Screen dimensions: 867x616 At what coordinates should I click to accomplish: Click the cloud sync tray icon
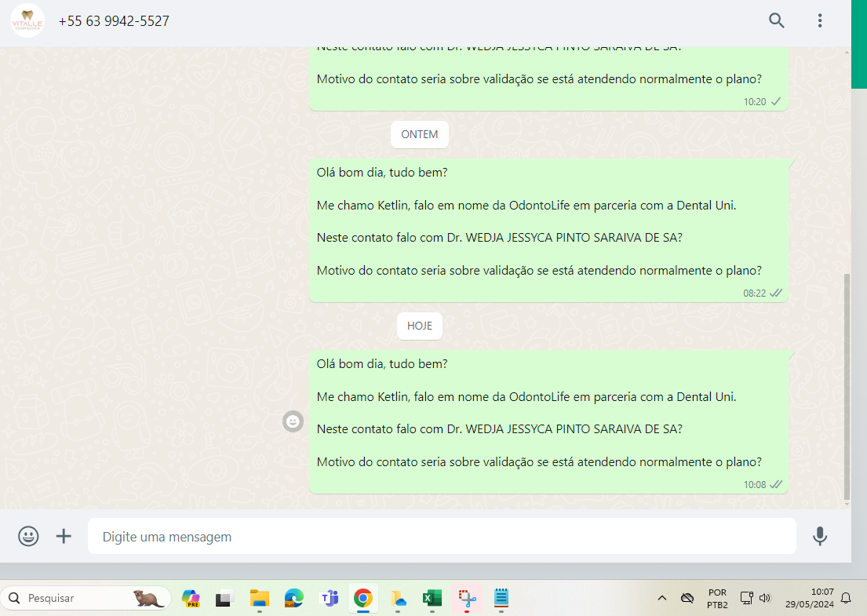click(x=687, y=598)
